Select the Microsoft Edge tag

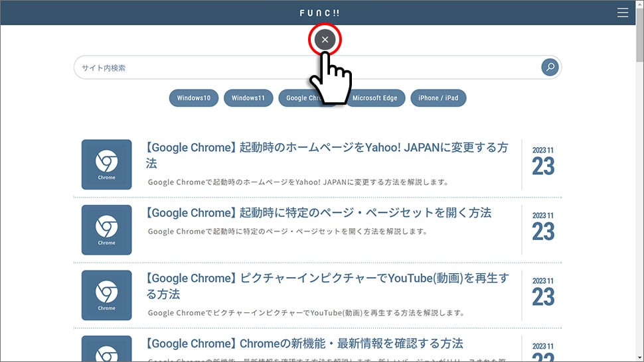(x=374, y=98)
